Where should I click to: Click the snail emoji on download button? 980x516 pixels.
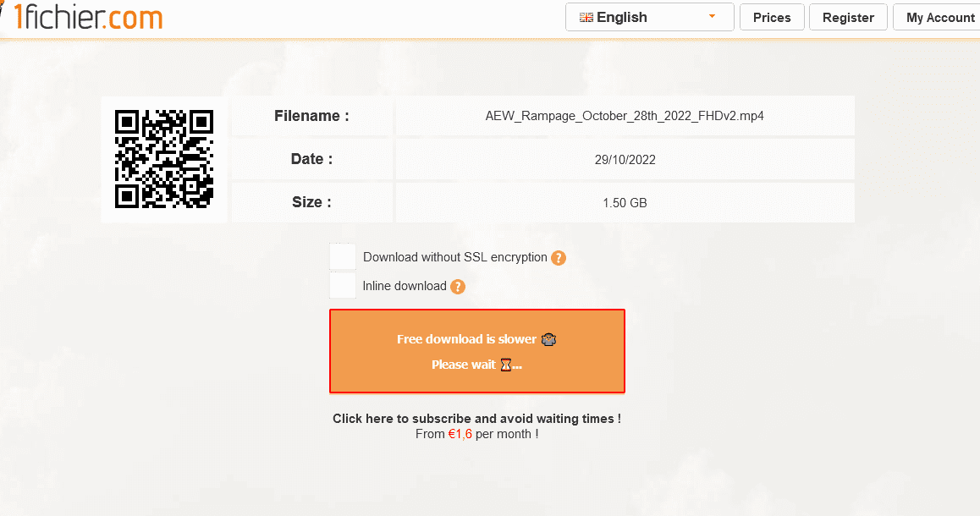[x=548, y=339]
